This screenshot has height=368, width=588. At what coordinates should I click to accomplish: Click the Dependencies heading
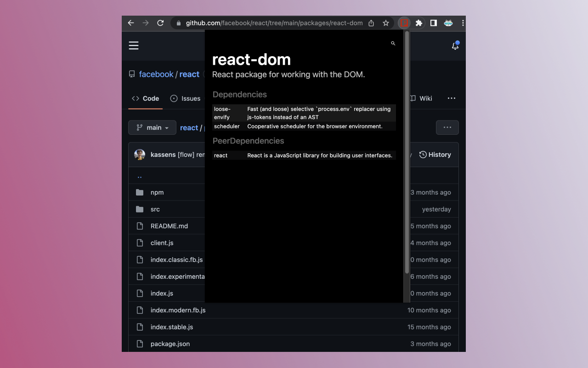pyautogui.click(x=240, y=94)
